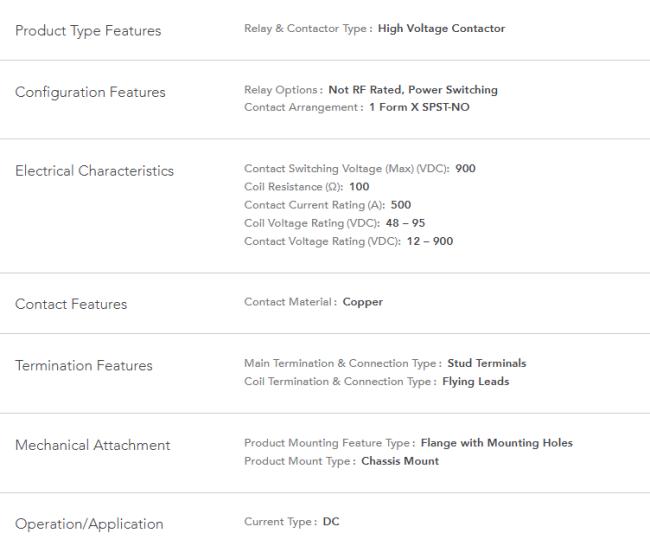Screen dimensions: 650x559
Task: Click the Contact Voltage Rating 12 – 900
Action: click(x=429, y=242)
